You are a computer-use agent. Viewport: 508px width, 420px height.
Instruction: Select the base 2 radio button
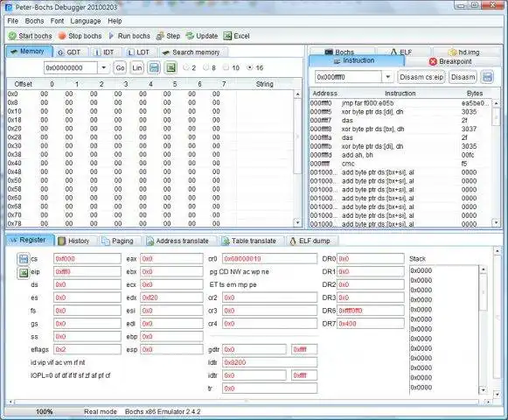pos(186,67)
